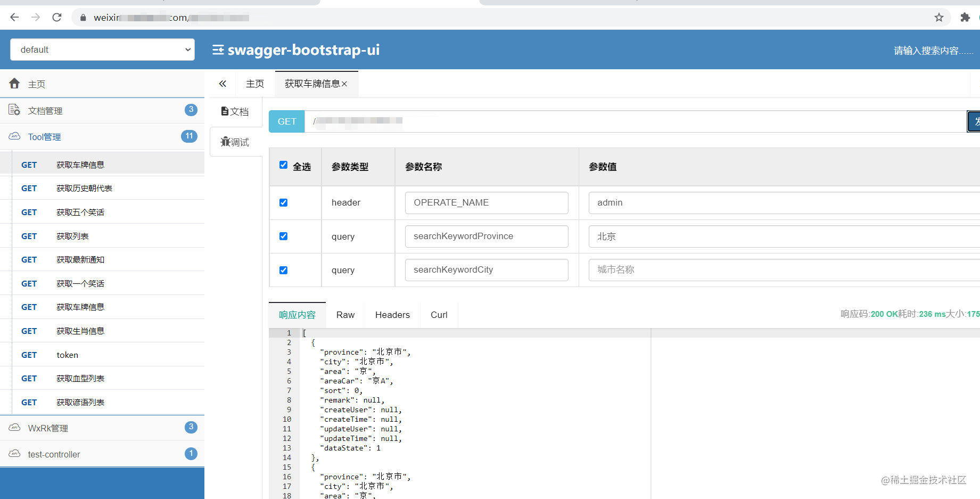Image resolution: width=980 pixels, height=499 pixels.
Task: Click the send button beside the URL field
Action: pyautogui.click(x=974, y=121)
